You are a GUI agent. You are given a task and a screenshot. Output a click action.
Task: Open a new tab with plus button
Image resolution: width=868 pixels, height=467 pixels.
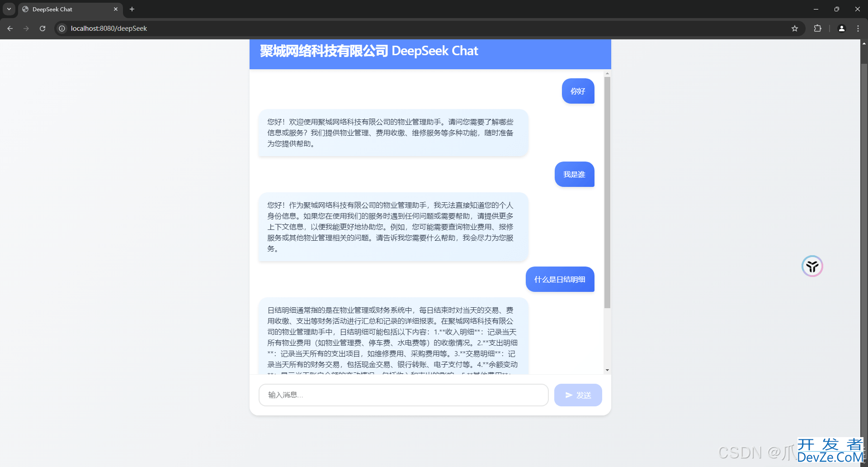point(132,9)
